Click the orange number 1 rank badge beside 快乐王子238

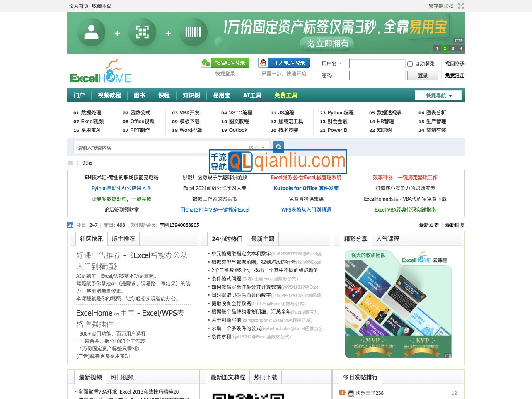(342, 392)
